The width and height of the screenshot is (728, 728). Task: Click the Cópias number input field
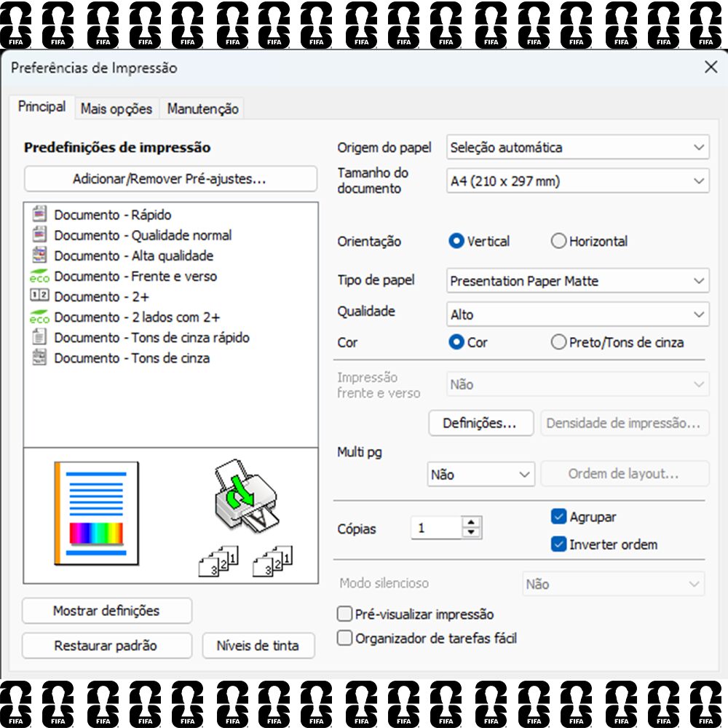[436, 527]
